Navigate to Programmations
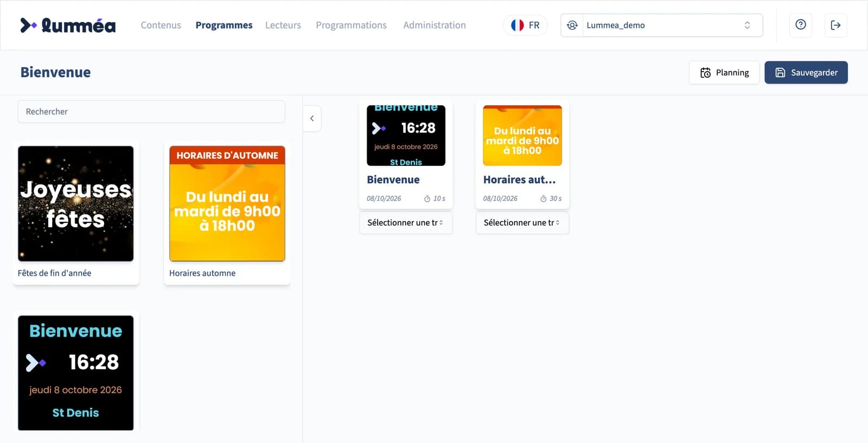The height and width of the screenshot is (443, 868). click(351, 25)
